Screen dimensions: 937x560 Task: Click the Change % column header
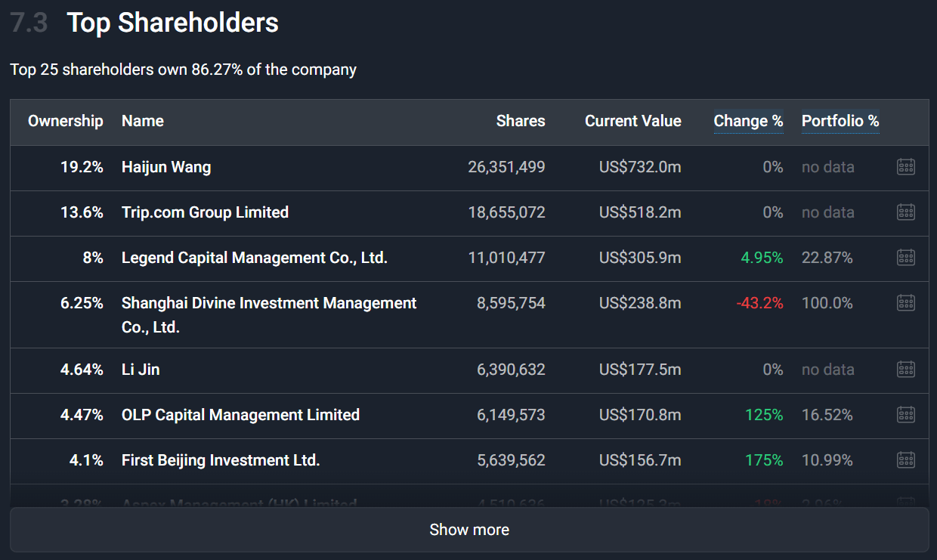pos(748,121)
